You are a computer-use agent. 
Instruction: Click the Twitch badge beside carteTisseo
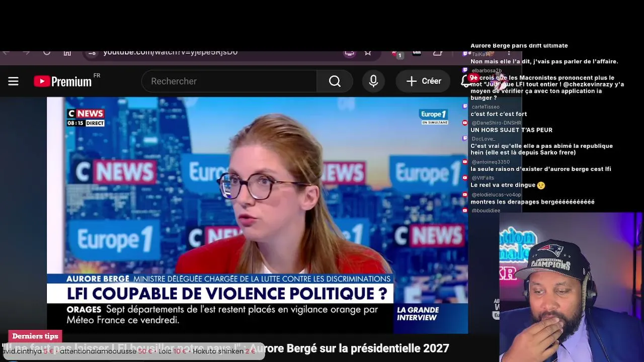coord(465,107)
